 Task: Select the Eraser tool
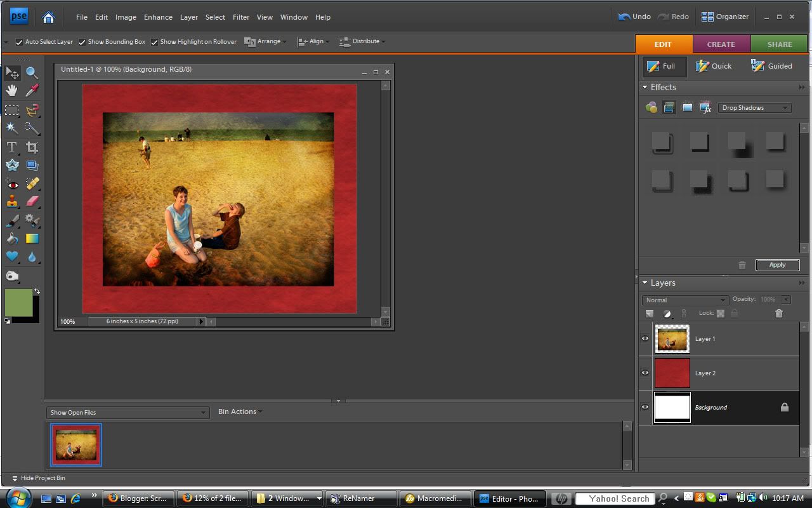pyautogui.click(x=32, y=201)
